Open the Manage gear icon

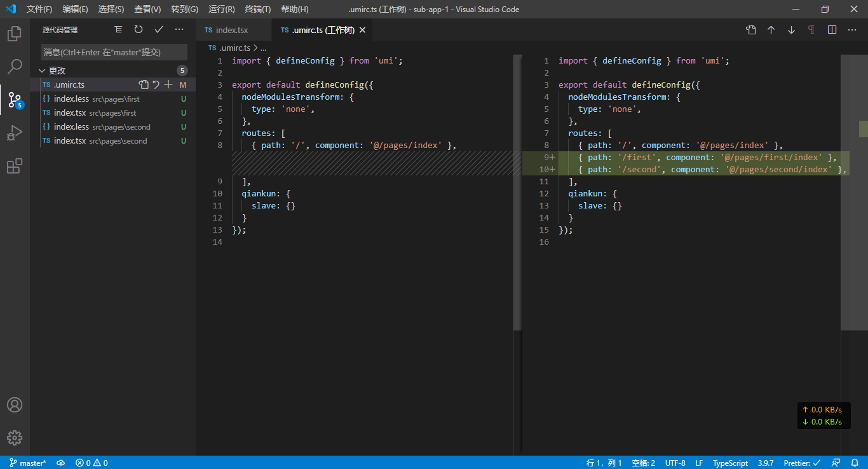15,438
